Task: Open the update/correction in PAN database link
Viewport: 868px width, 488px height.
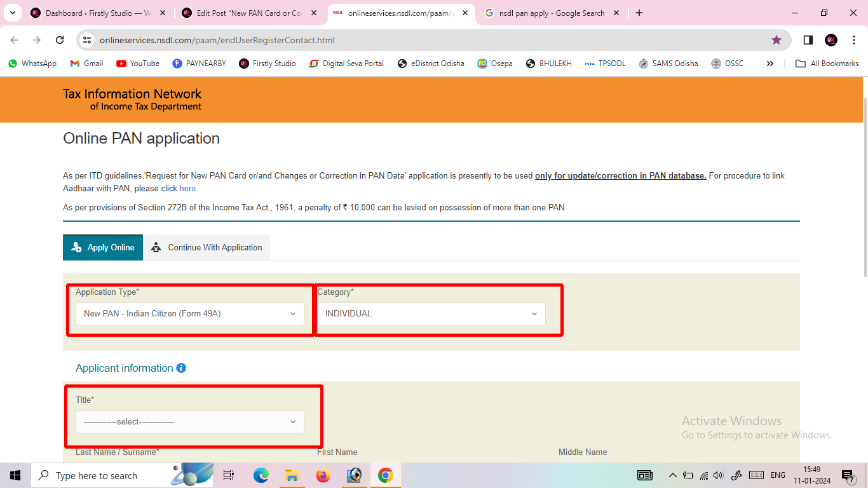Action: point(620,175)
